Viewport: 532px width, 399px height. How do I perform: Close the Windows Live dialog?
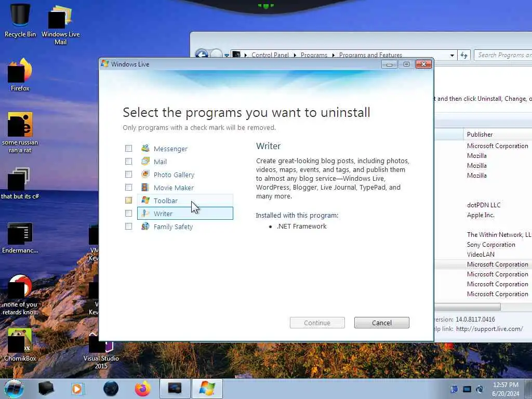(423, 64)
